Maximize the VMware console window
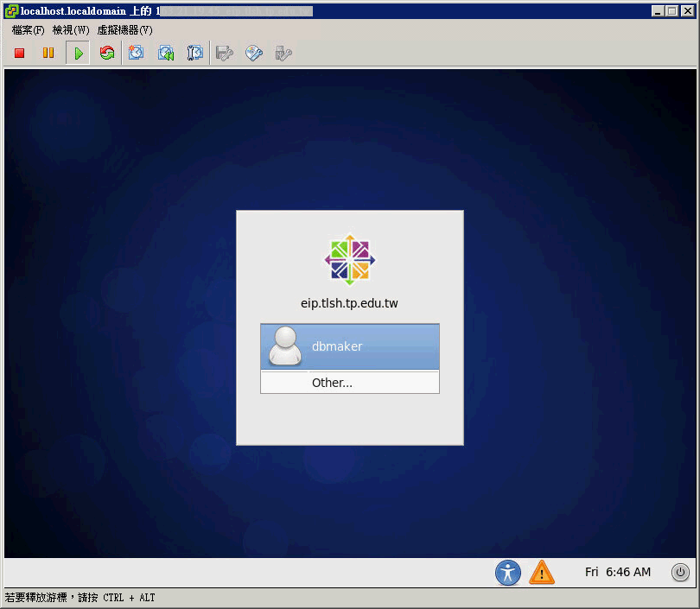The width and height of the screenshot is (700, 609). (x=671, y=10)
